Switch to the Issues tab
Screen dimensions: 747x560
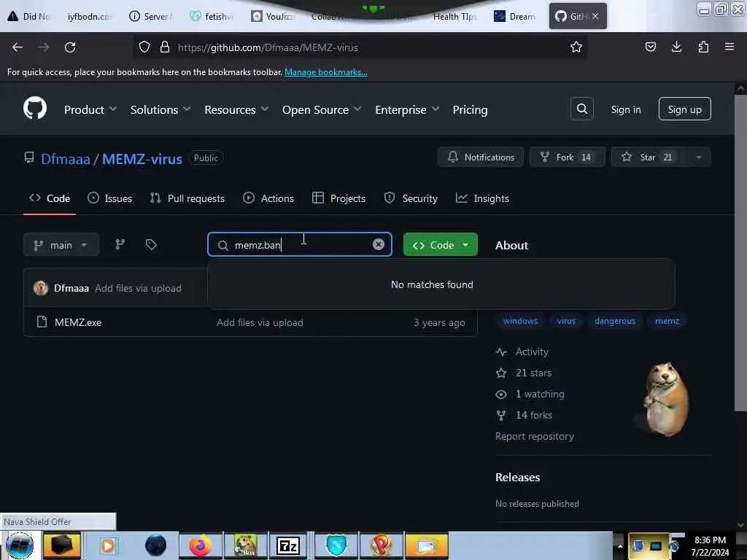pyautogui.click(x=109, y=198)
